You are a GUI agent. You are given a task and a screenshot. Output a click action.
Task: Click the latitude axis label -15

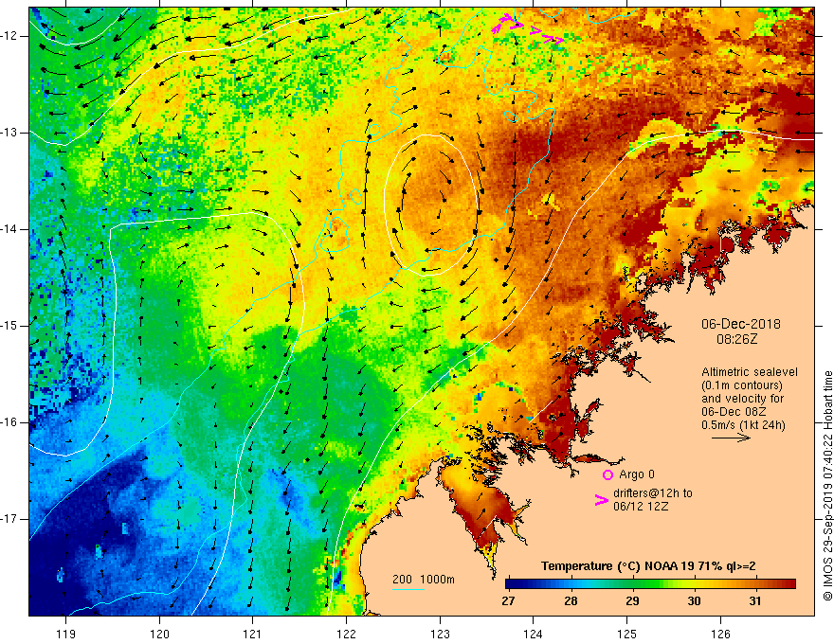coord(9,326)
